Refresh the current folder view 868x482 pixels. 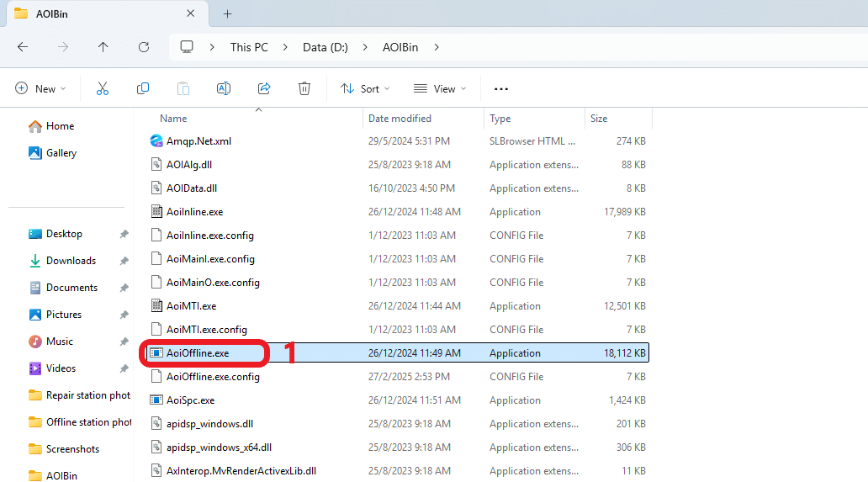point(144,47)
